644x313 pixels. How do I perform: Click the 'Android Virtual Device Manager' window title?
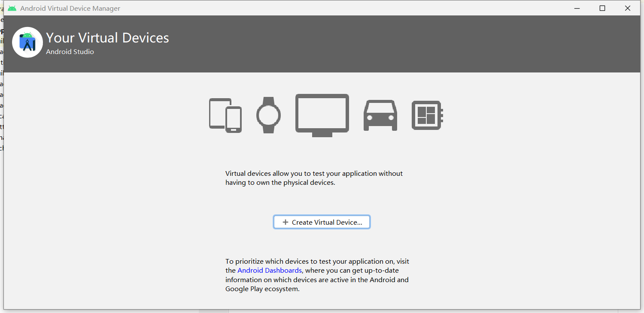click(x=70, y=8)
